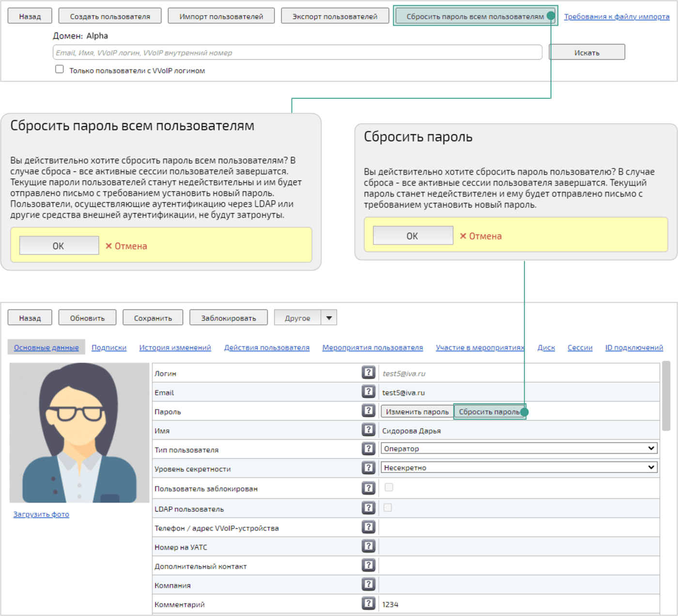Open help icon for Пароль row
The image size is (678, 616).
[368, 411]
